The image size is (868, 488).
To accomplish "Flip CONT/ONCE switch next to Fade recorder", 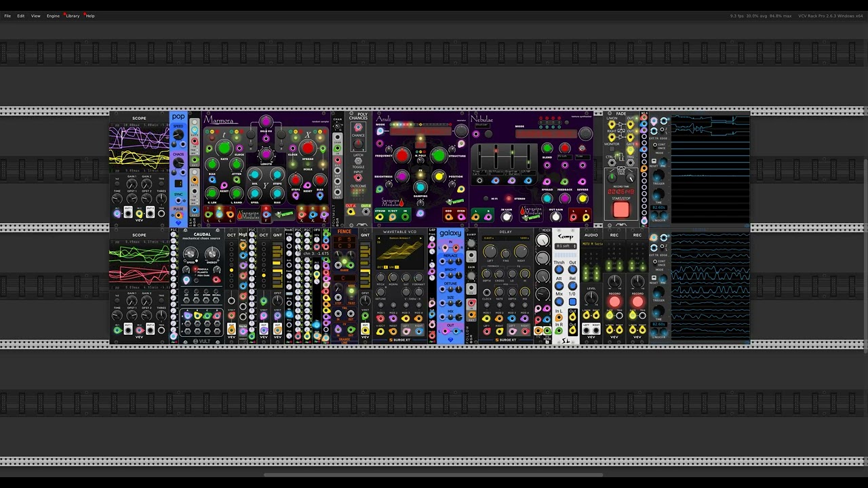I will click(x=654, y=145).
